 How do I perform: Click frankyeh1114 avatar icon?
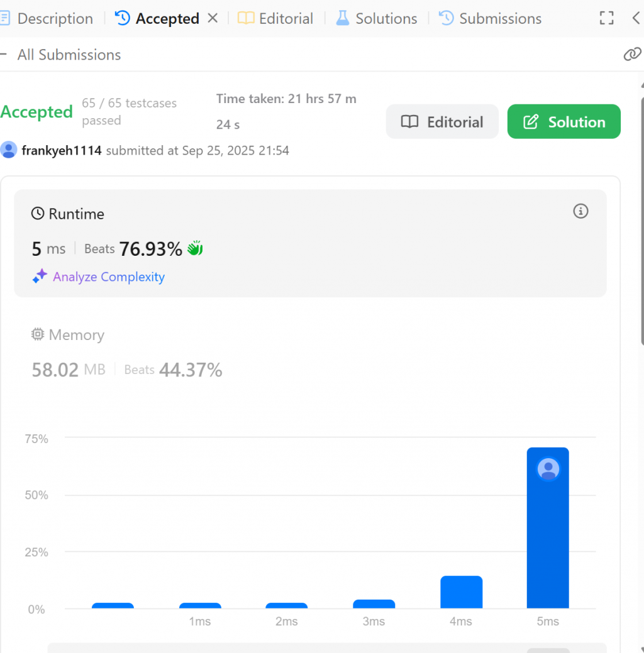point(9,150)
